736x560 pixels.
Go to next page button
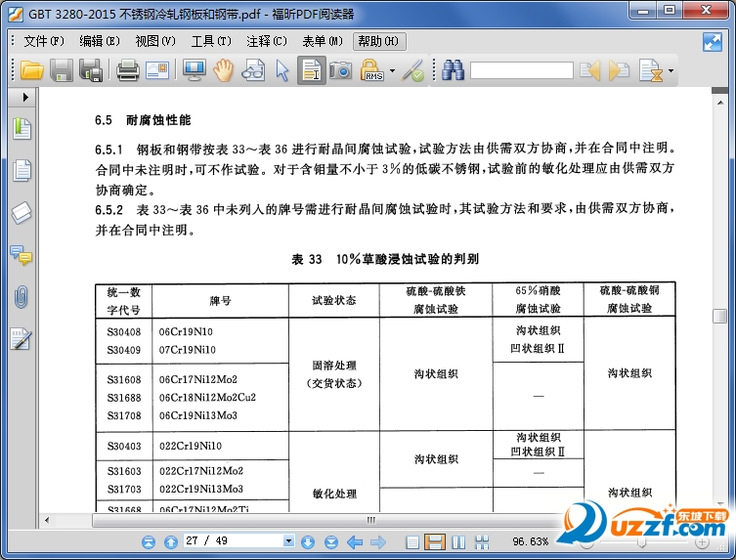tap(308, 542)
